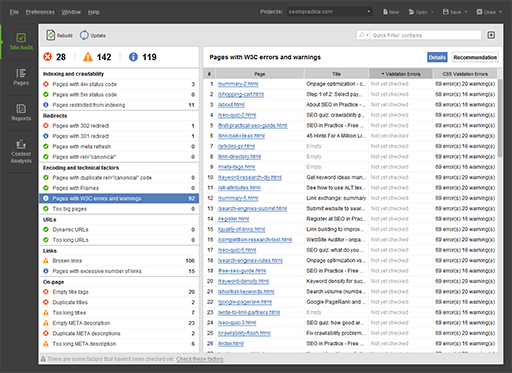Open the Projects dropdown showing seoinpractice.com
This screenshot has height=373, width=512.
(330, 12)
